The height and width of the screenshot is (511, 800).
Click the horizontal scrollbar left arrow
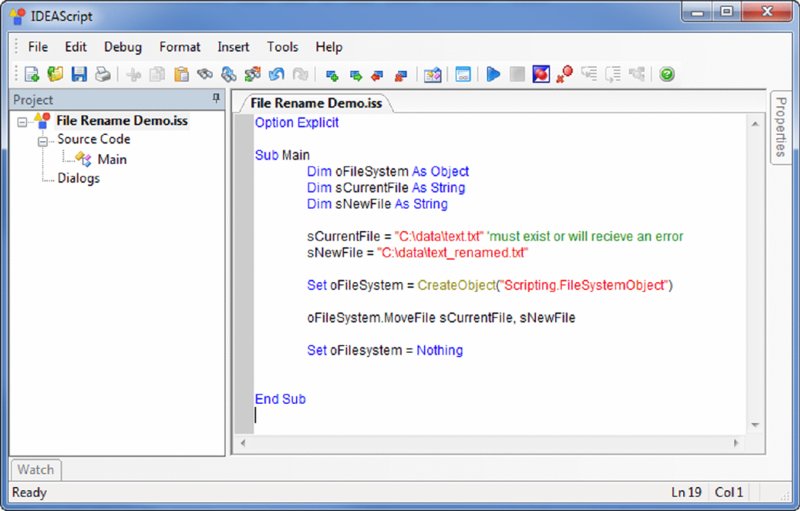coord(243,443)
